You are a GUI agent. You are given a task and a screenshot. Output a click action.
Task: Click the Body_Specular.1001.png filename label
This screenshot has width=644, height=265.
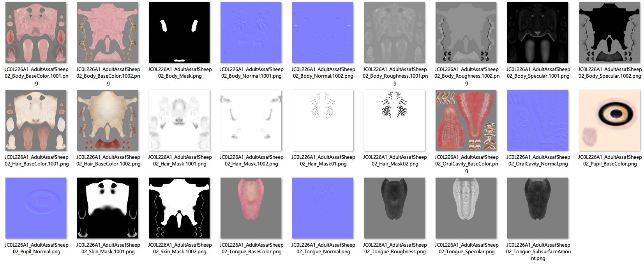538,73
